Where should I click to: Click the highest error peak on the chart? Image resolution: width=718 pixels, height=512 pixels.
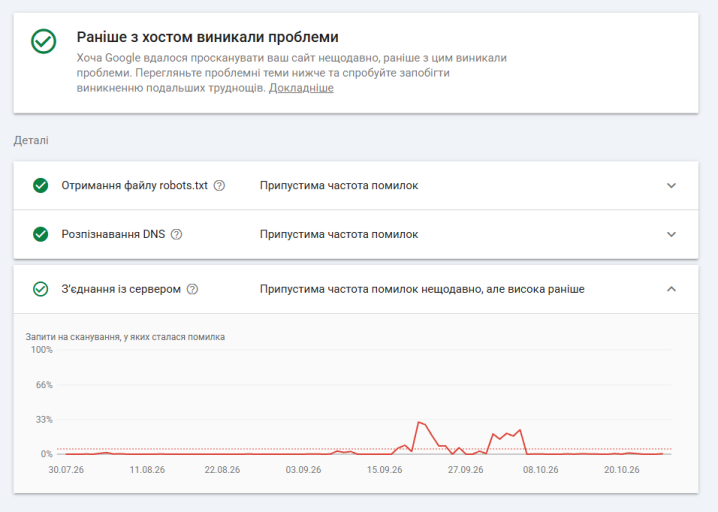pos(419,422)
